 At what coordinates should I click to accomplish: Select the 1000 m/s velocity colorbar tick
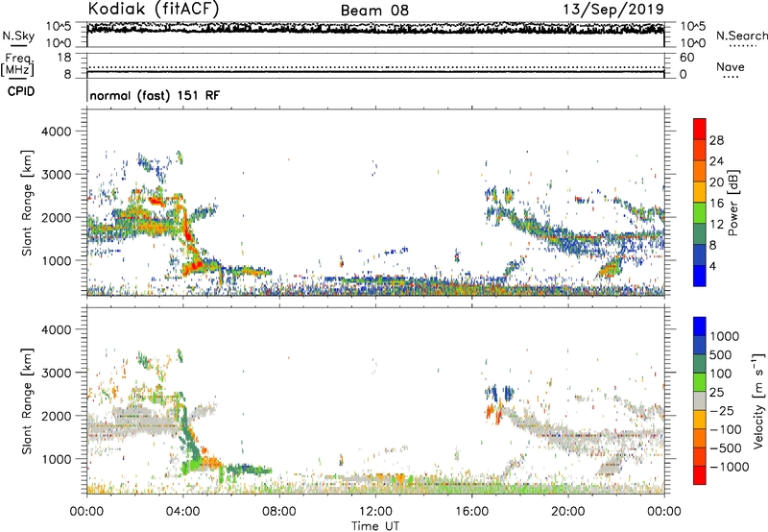coord(725,336)
